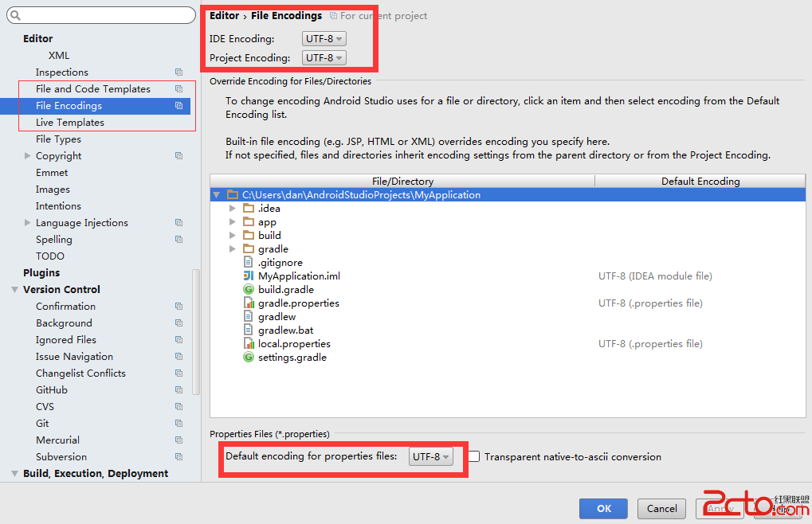The image size is (812, 524).
Task: Click the gradle folder icon
Action: tap(249, 248)
